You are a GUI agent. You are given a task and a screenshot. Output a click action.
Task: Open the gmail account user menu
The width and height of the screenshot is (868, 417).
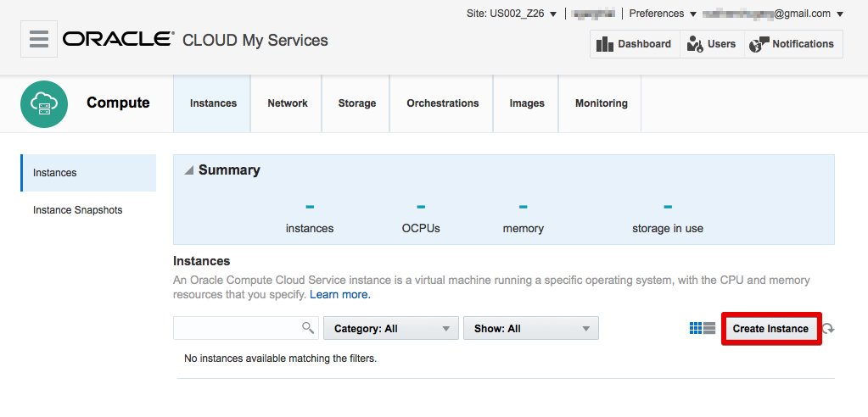coord(773,14)
